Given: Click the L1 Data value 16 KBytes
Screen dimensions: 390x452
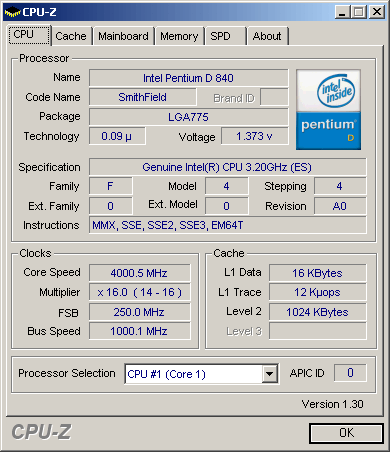Looking at the screenshot, I should pyautogui.click(x=318, y=273).
